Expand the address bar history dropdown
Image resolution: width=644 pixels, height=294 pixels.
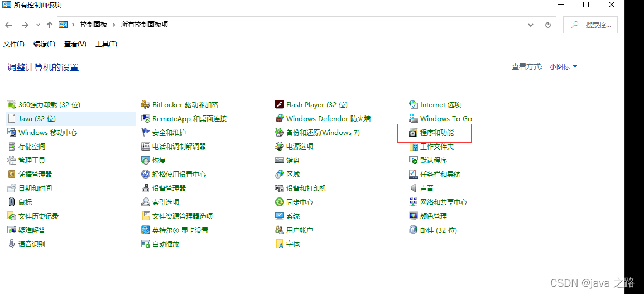click(x=530, y=25)
